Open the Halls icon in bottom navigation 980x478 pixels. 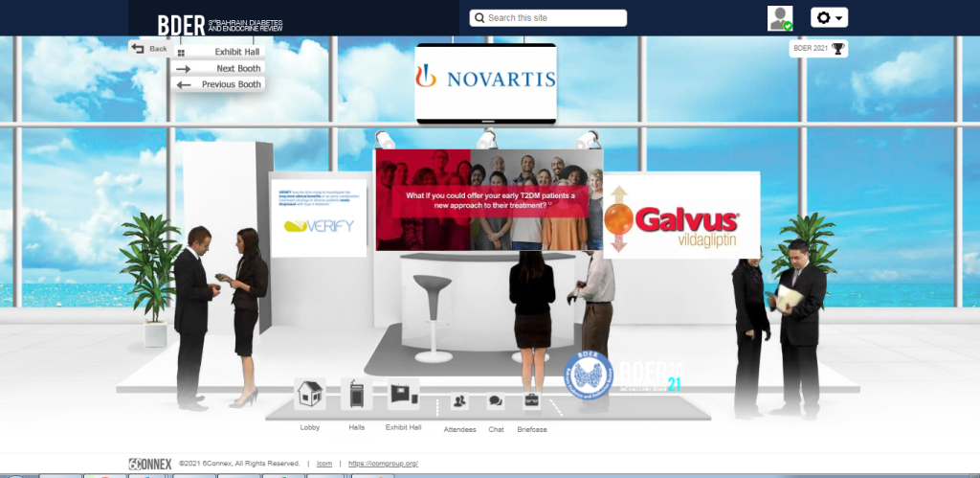point(356,395)
